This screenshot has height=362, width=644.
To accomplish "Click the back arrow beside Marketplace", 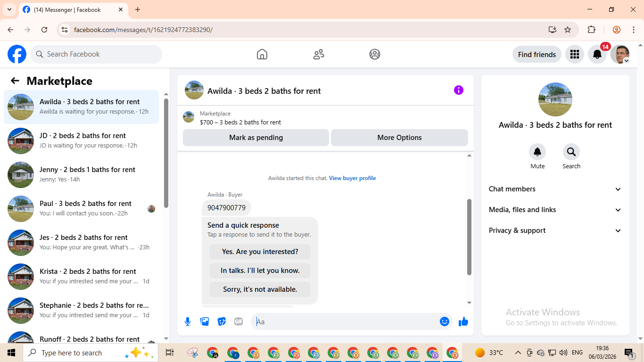I will pyautogui.click(x=15, y=81).
